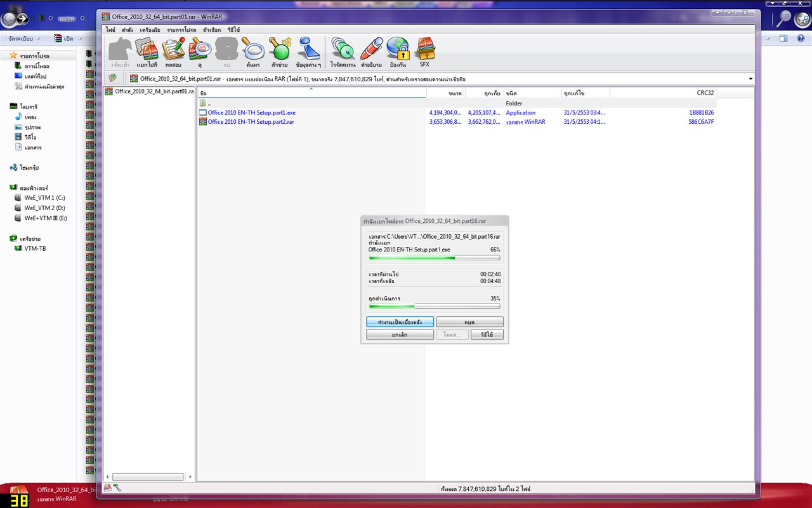812x508 pixels.
Task: Open the จัดระเบียบ (Organize) dropdown in Explorer
Action: (x=23, y=39)
